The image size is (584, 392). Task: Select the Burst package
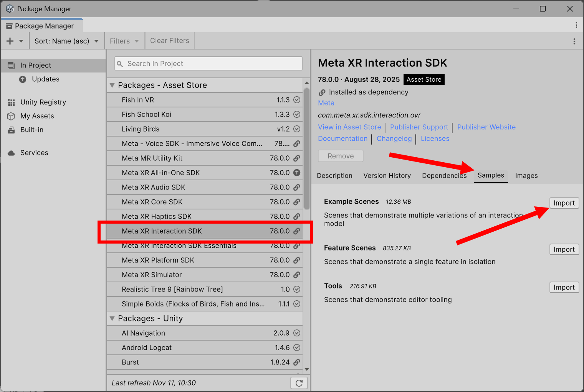coord(205,362)
